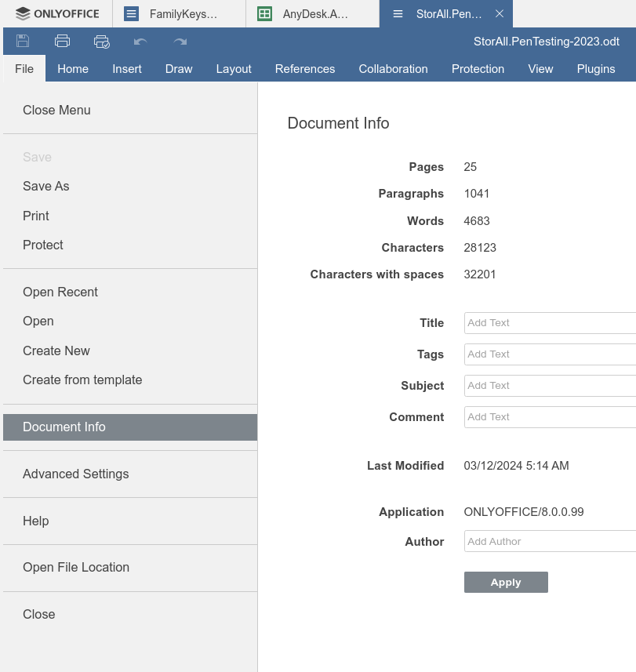Image resolution: width=636 pixels, height=672 pixels.
Task: Open the Collaboration ribbon tab
Action: click(x=393, y=68)
